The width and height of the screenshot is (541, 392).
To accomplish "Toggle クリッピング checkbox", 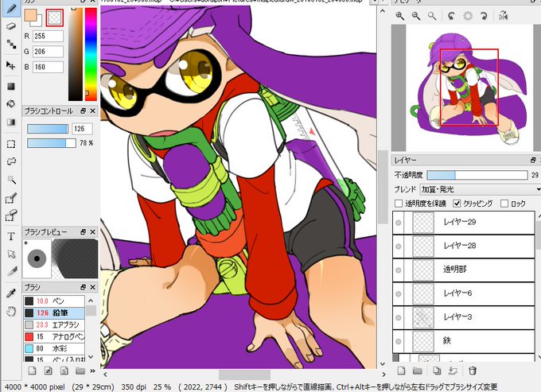I will click(x=457, y=204).
